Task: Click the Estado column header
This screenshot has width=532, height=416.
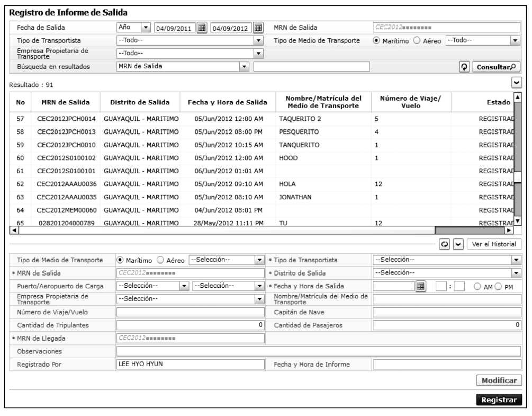Action: click(x=498, y=102)
